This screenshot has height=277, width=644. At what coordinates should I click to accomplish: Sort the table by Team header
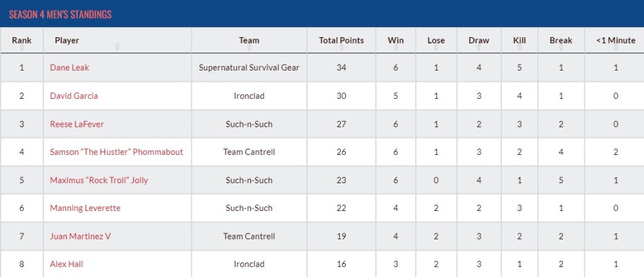[249, 40]
